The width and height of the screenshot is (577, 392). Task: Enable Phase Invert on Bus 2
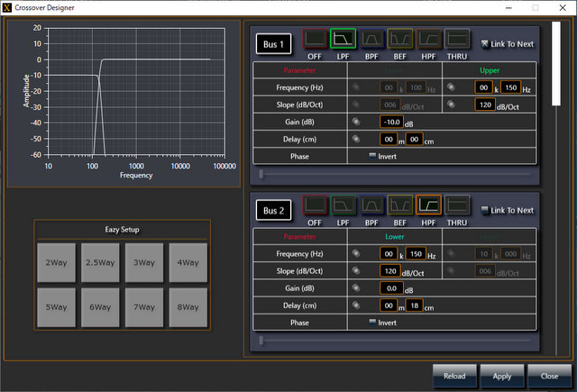372,322
